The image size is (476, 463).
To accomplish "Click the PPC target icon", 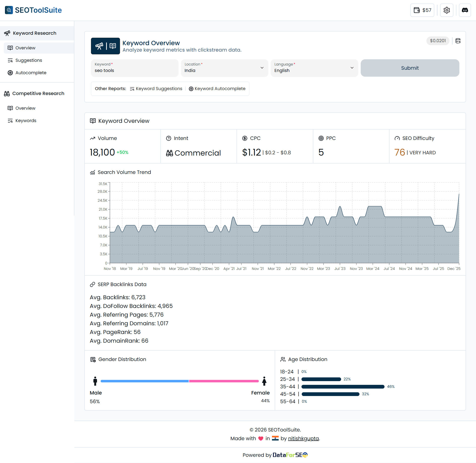I will pyautogui.click(x=321, y=138).
